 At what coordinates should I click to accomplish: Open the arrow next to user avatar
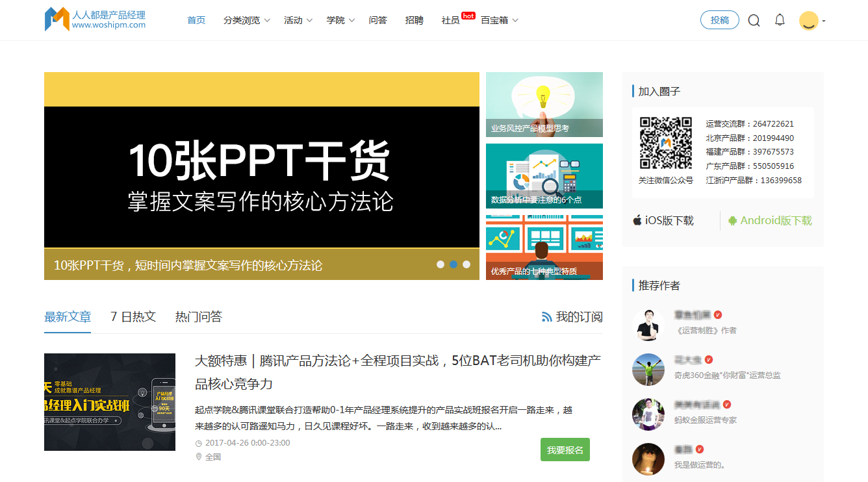point(824,21)
